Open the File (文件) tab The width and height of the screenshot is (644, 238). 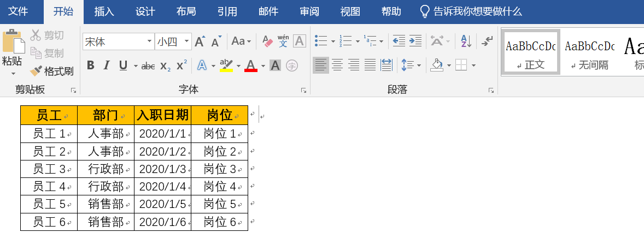coord(19,11)
